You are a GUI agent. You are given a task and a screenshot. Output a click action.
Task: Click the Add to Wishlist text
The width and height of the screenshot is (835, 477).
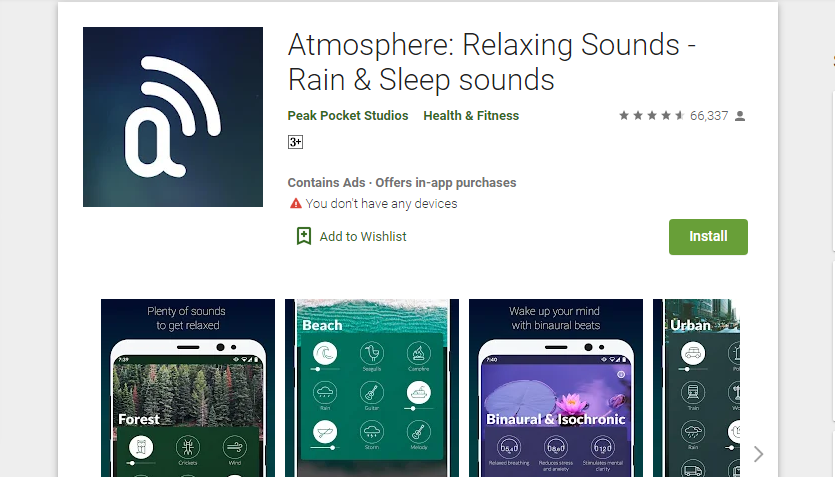coord(363,236)
